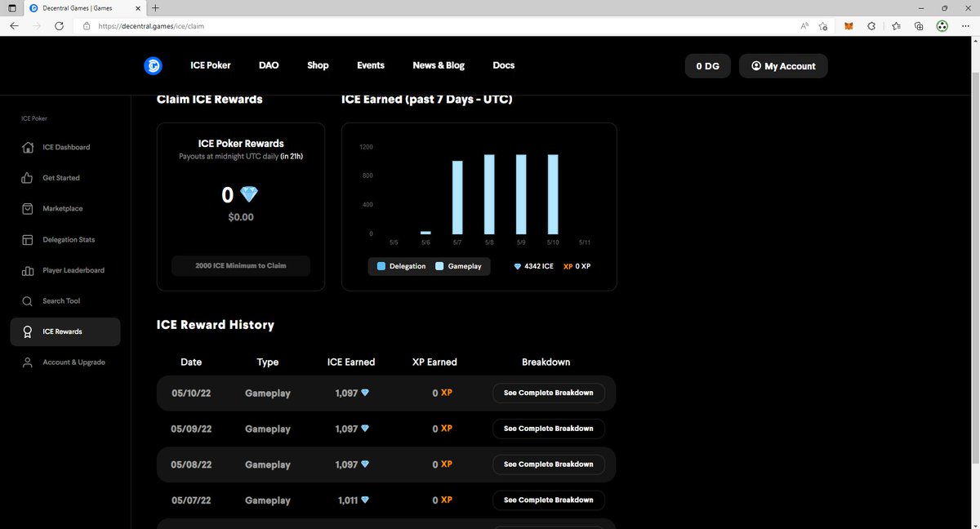Open a new browser tab
The width and height of the screenshot is (980, 529).
pos(155,7)
